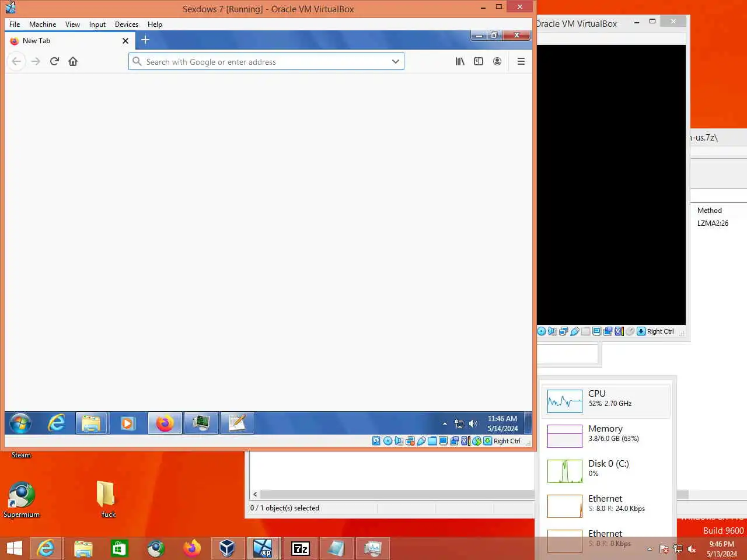Click USB indicator in Sexdows 7 status bar
Viewport: 747px width, 560px height.
[x=421, y=441]
